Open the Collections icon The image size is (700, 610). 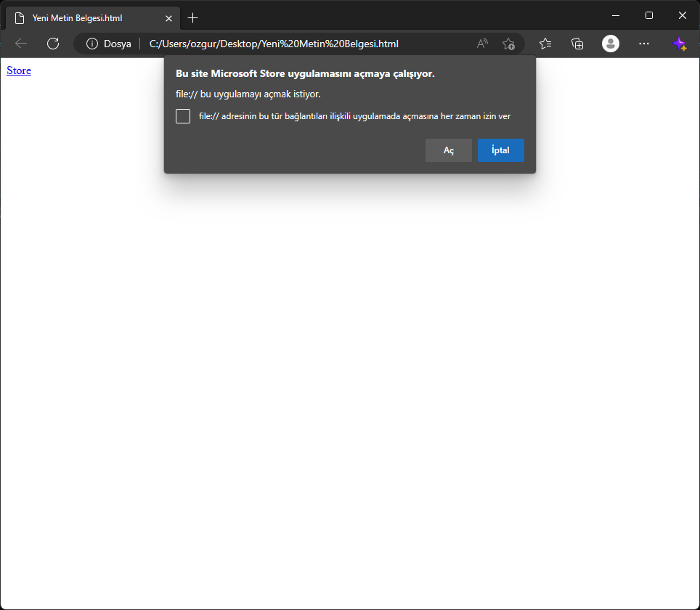click(577, 44)
